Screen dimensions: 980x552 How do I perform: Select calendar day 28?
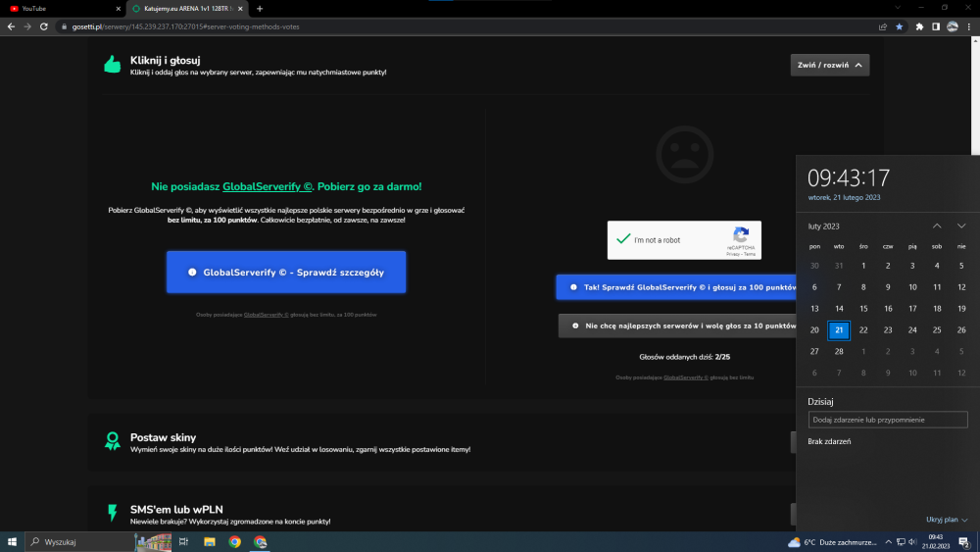click(839, 351)
